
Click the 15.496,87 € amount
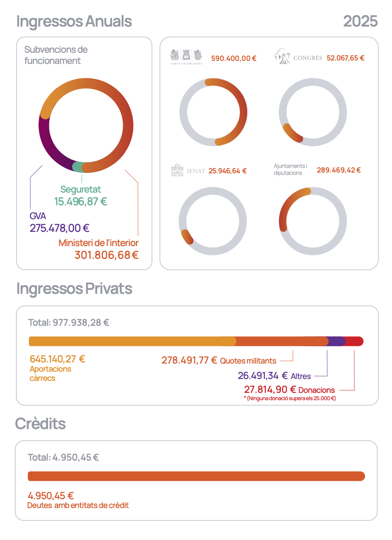(x=80, y=201)
